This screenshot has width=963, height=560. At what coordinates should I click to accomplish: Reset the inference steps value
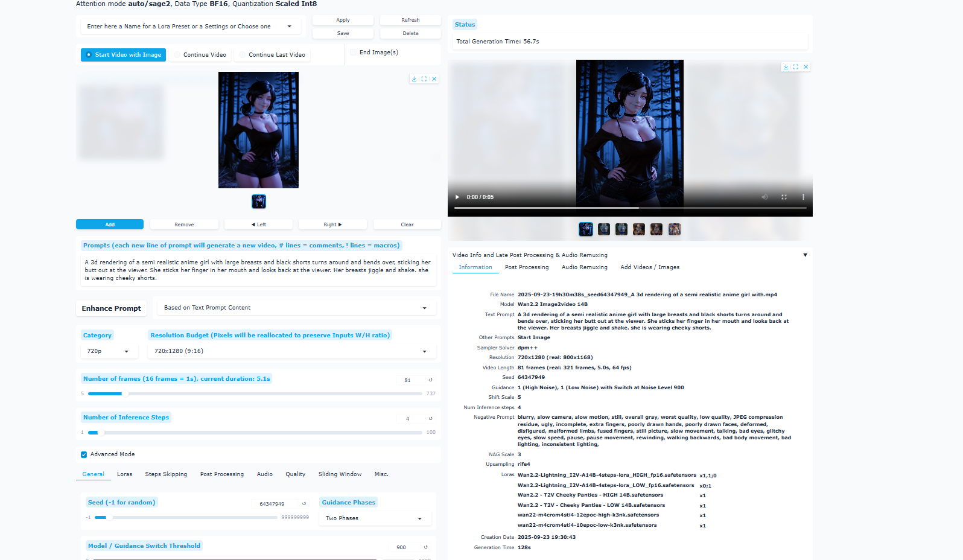(430, 419)
